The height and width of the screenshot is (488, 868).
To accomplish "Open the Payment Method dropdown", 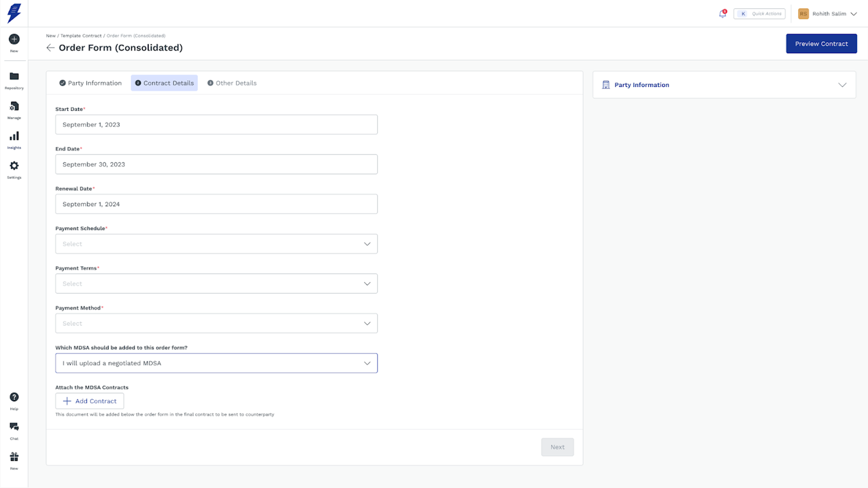I will [216, 324].
